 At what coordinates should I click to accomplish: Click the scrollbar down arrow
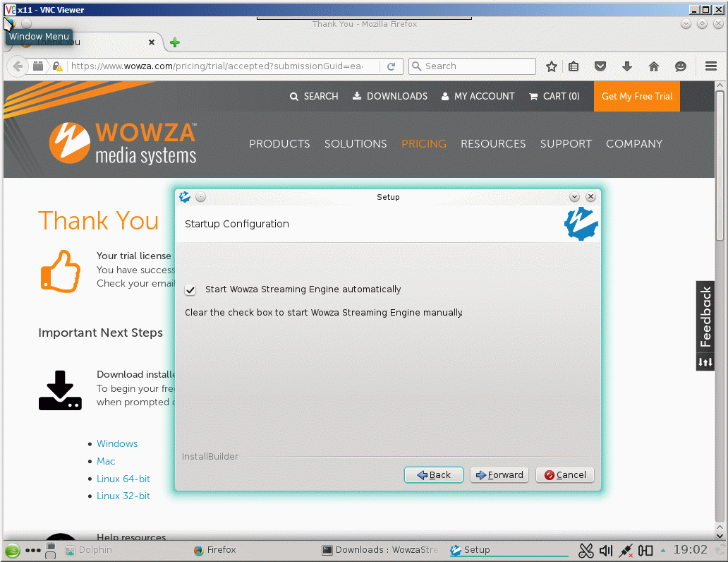(720, 535)
